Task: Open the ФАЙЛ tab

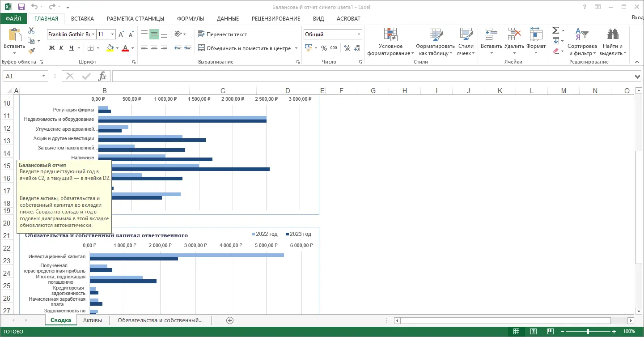Action: click(x=13, y=18)
